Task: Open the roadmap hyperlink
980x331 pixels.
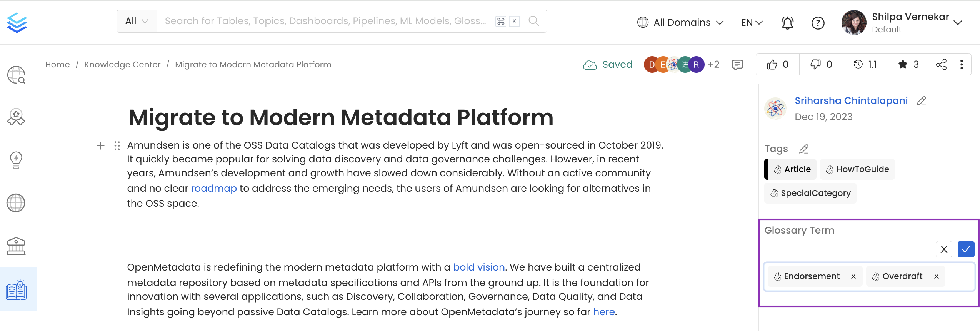Action: pos(214,188)
